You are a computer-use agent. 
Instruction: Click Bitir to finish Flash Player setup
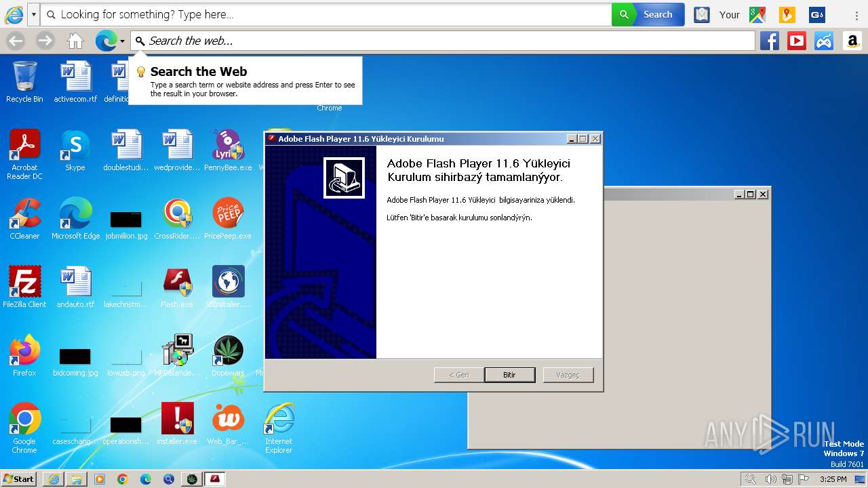coord(509,375)
